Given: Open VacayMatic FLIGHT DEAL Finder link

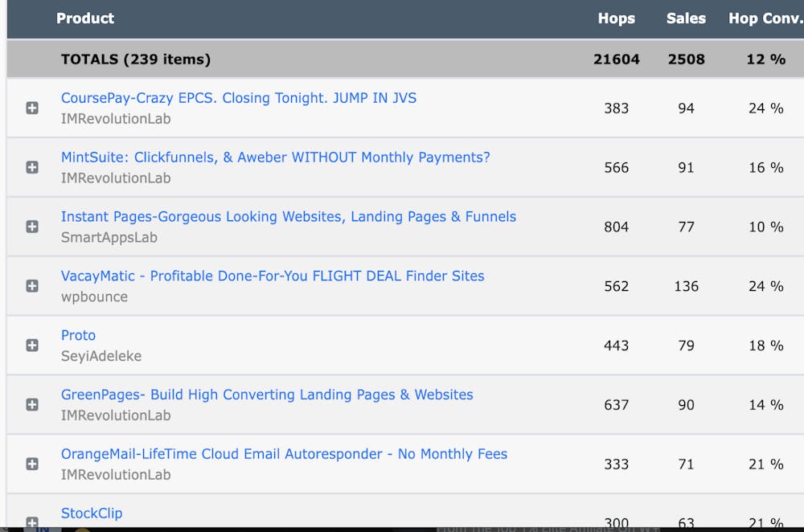Looking at the screenshot, I should click(x=273, y=276).
